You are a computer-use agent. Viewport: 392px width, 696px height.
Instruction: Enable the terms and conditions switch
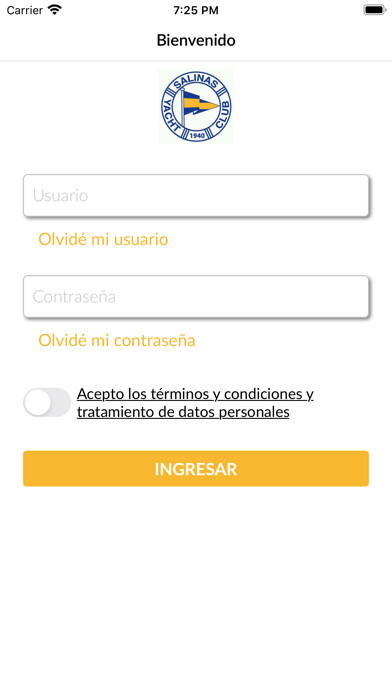click(x=47, y=402)
